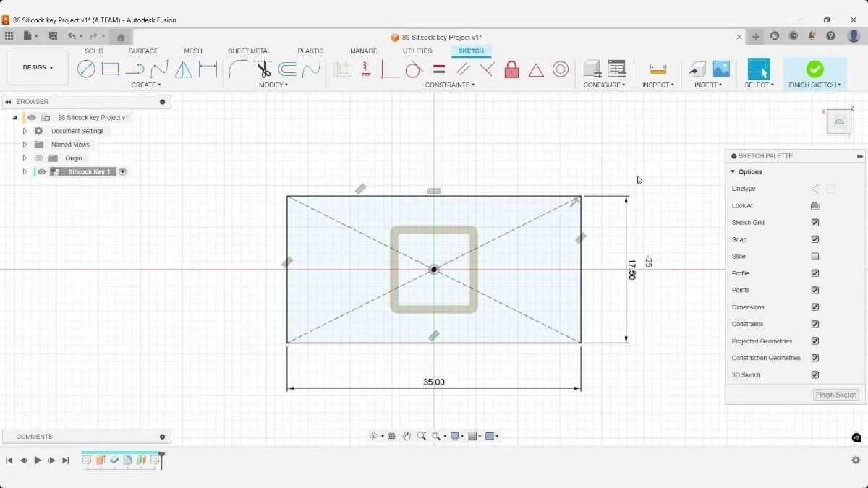Toggle the Snap checkbox

(815, 239)
